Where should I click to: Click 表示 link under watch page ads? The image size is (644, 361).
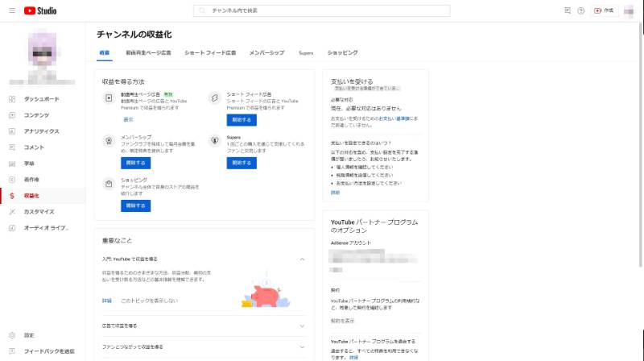(x=128, y=119)
